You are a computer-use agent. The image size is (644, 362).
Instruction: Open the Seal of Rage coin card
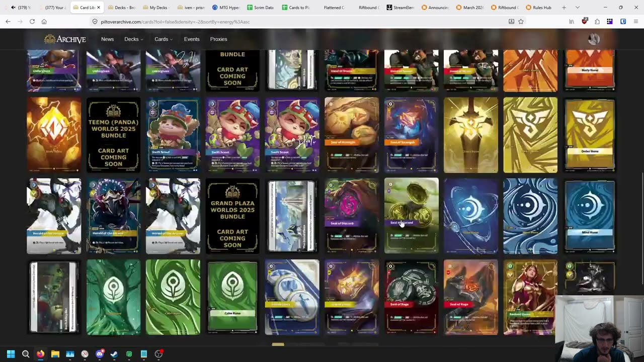point(411,297)
